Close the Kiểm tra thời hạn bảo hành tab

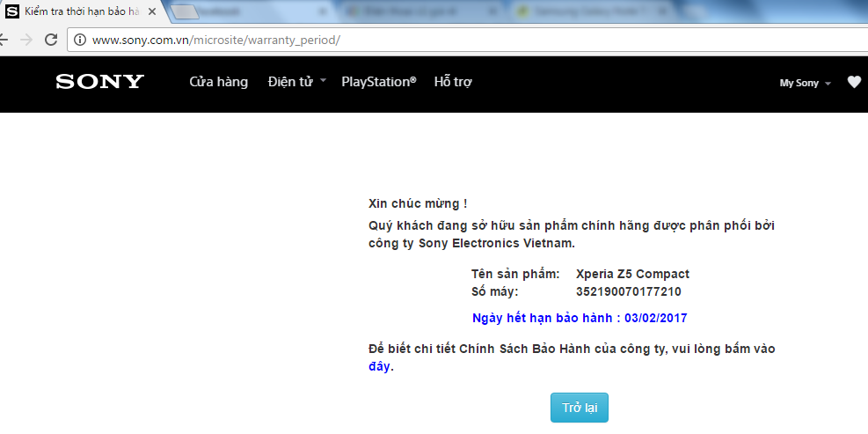pyautogui.click(x=151, y=11)
